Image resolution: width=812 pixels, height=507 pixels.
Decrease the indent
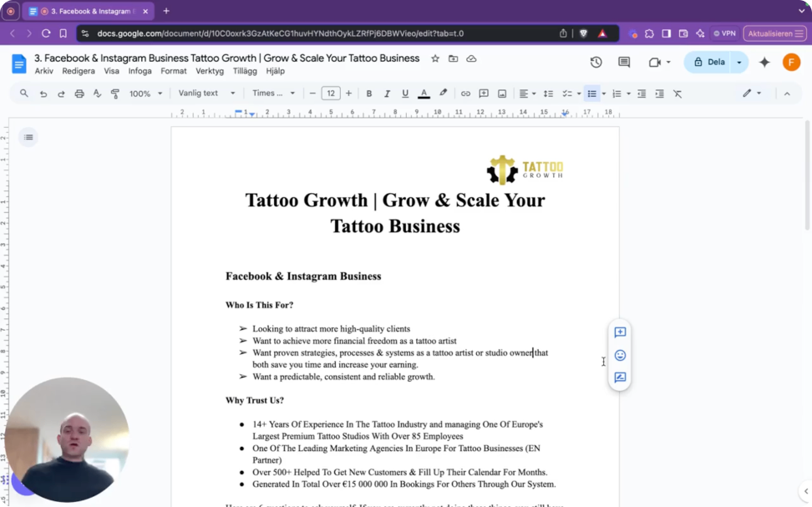[641, 94]
